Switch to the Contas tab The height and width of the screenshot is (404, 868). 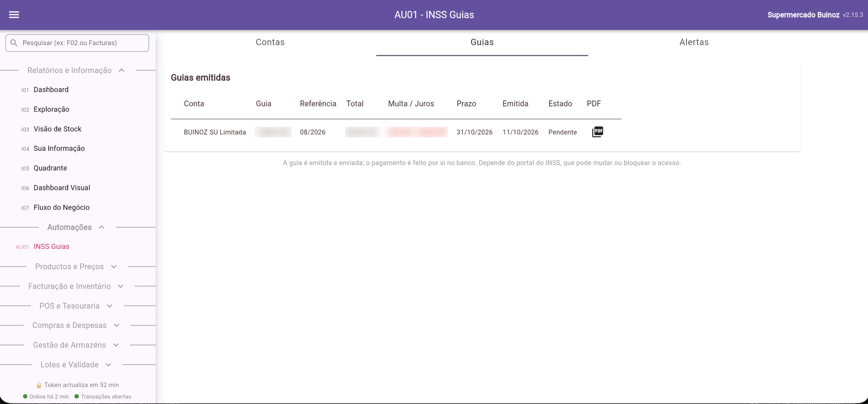tap(270, 42)
